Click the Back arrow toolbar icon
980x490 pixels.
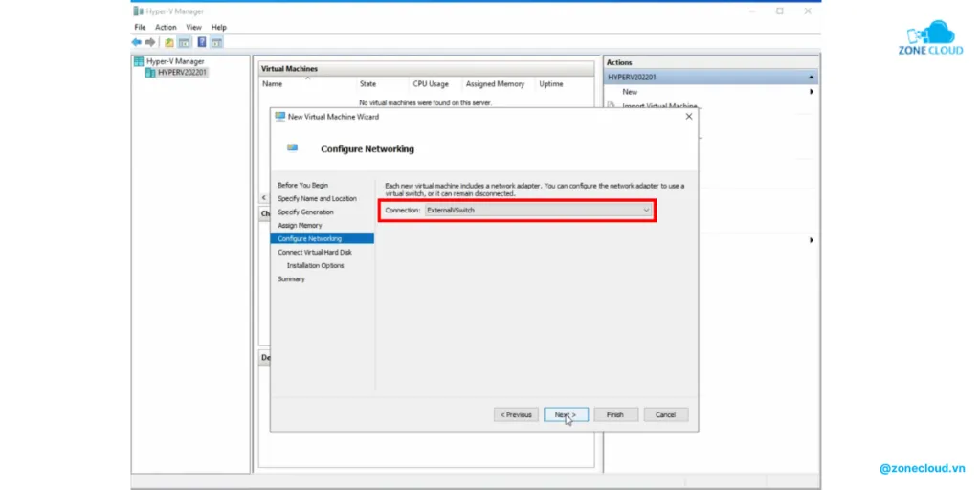pyautogui.click(x=137, y=42)
